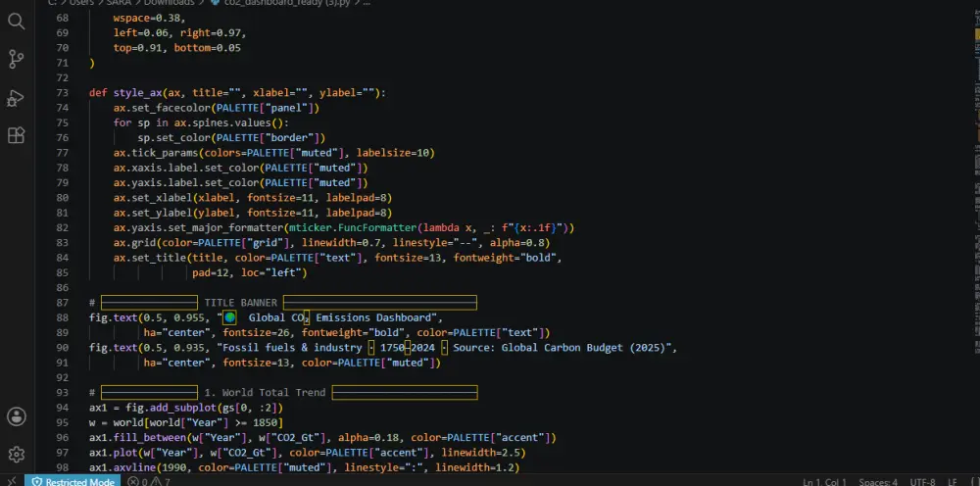Click 'Global CO₂ Emissions Dashboard' string

339,317
